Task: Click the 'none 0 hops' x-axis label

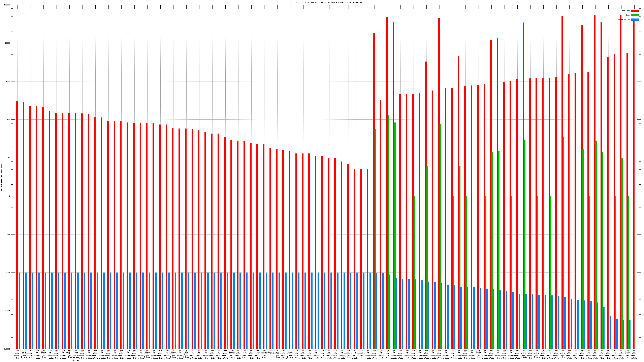Action: 270,351
